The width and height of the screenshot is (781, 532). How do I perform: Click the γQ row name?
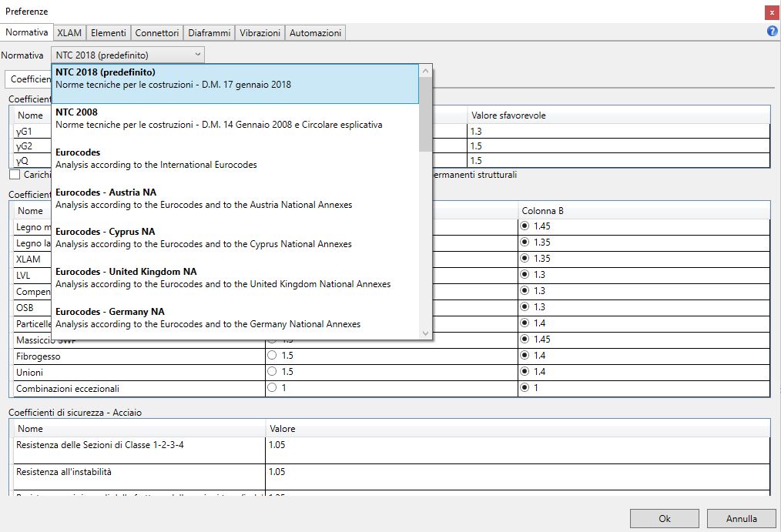(22, 160)
